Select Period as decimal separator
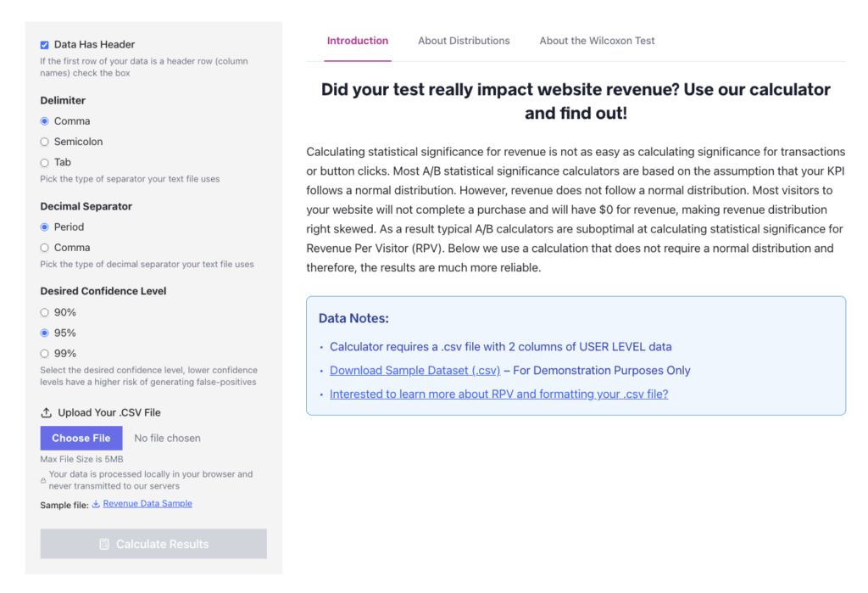This screenshot has width=868, height=593. (45, 227)
